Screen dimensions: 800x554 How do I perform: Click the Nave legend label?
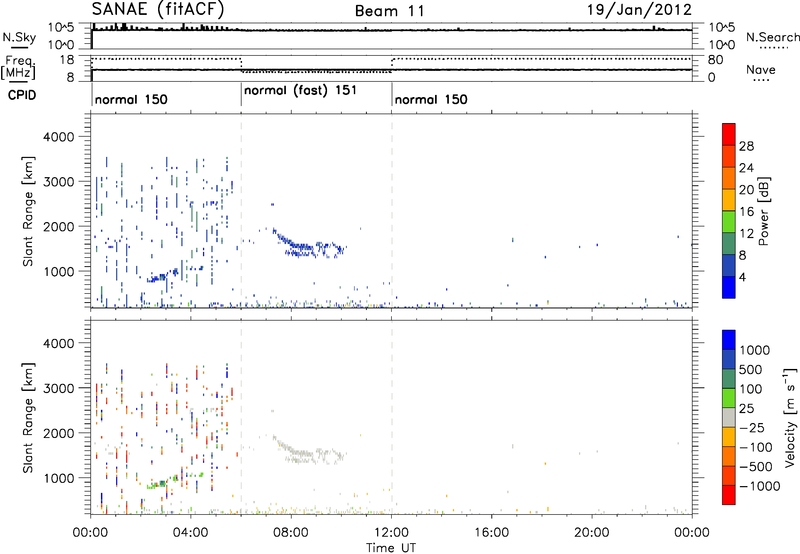(x=761, y=69)
